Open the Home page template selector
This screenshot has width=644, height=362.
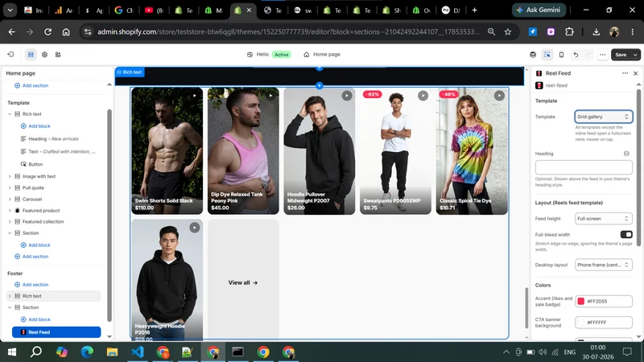click(322, 54)
